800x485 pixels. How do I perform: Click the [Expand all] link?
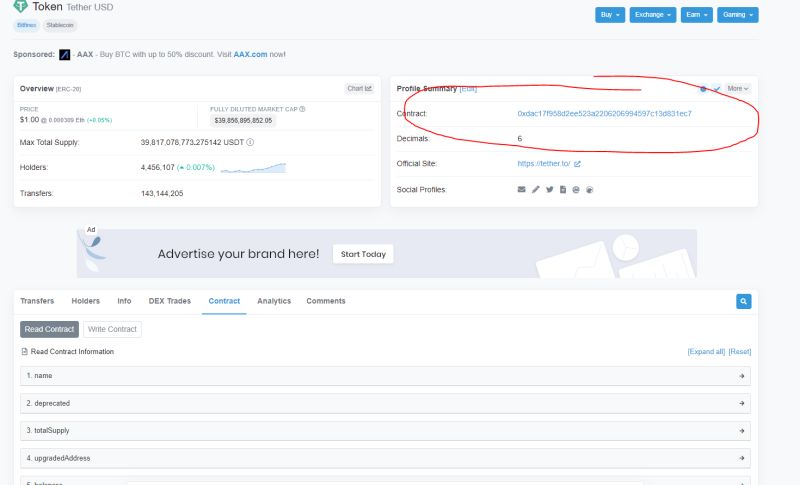coord(706,352)
